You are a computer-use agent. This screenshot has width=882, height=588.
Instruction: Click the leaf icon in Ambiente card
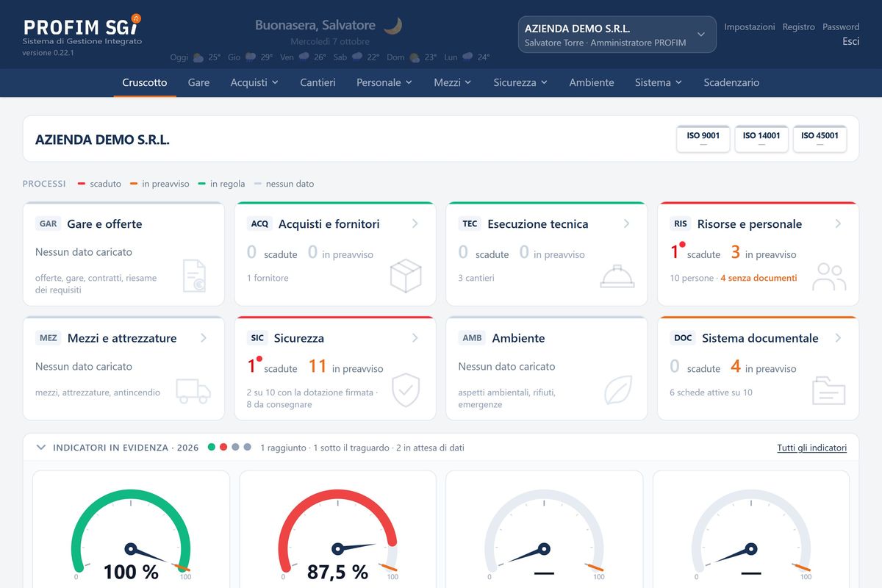tap(618, 390)
